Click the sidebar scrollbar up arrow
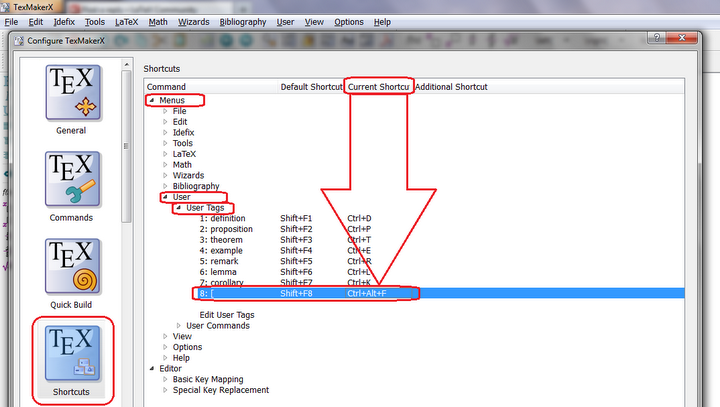This screenshot has height=407, width=720. pos(127,65)
